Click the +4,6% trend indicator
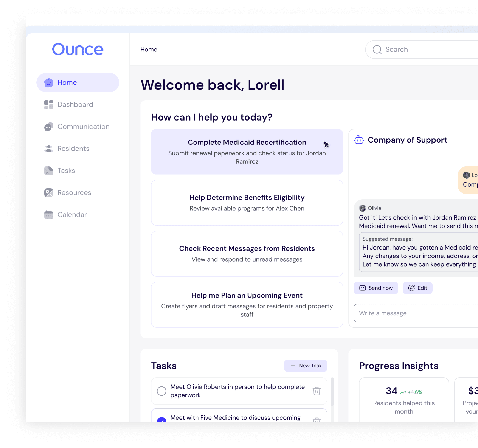The image size is (478, 448). coord(411,392)
